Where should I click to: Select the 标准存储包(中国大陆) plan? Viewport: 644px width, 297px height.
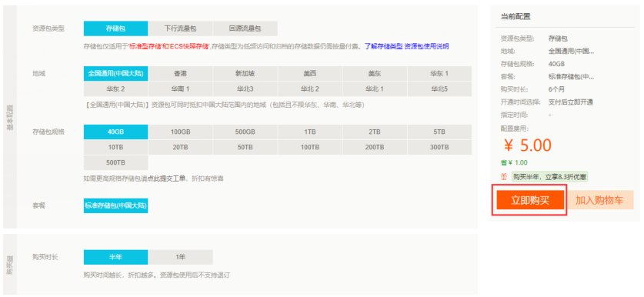coord(116,205)
